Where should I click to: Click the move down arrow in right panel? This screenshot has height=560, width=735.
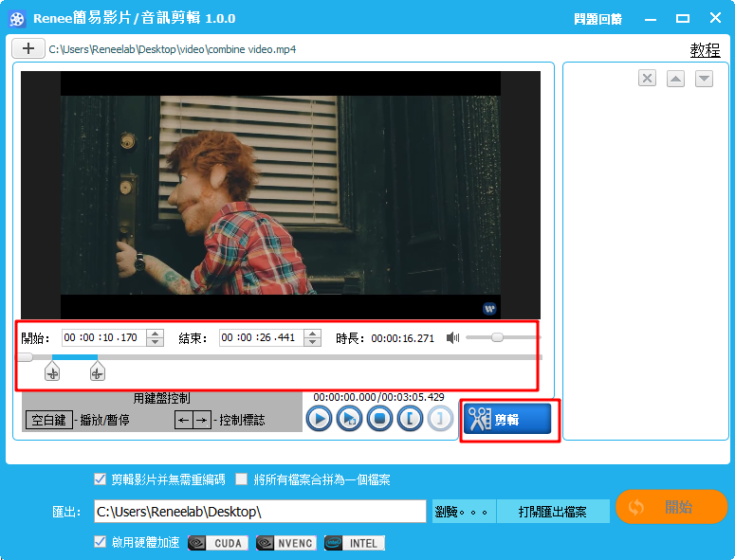click(x=704, y=79)
